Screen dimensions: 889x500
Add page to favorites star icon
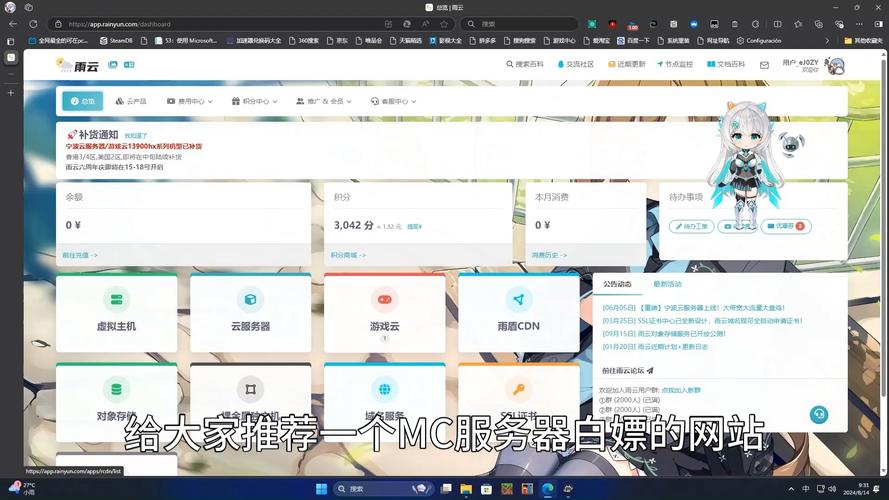coord(444,24)
